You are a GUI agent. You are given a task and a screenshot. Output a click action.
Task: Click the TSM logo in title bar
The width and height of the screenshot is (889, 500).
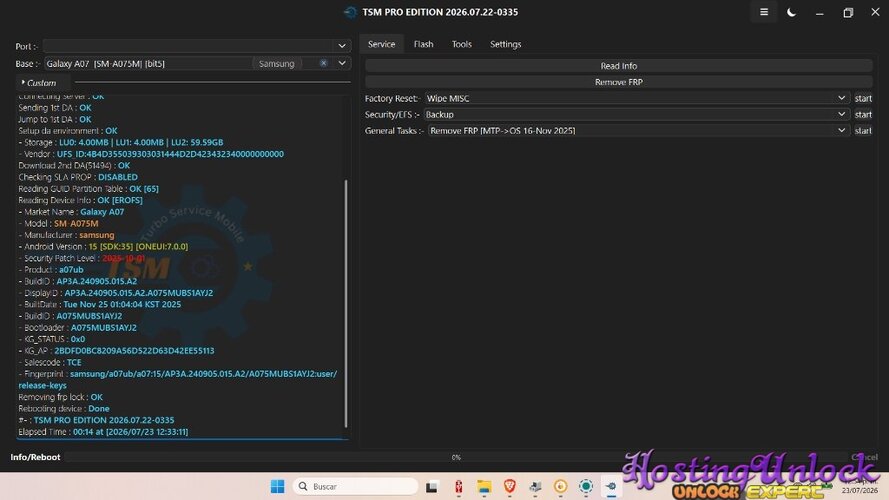[x=350, y=12]
